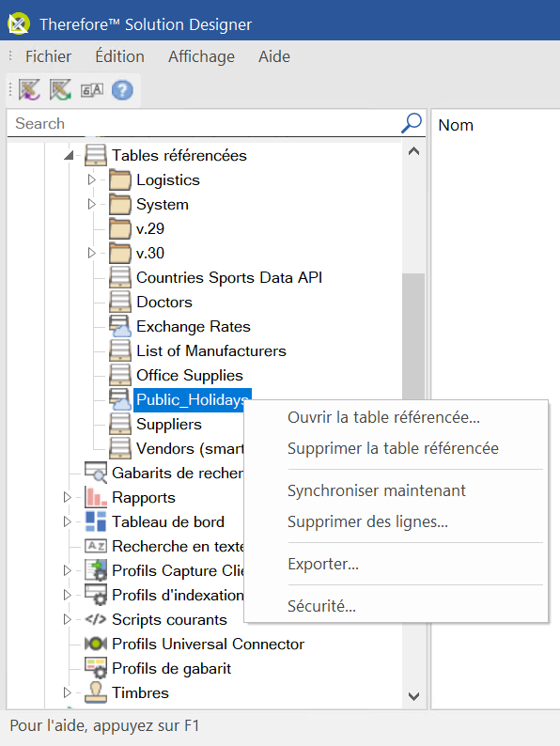Click into the Search field
This screenshot has width=560, height=746.
(x=205, y=123)
